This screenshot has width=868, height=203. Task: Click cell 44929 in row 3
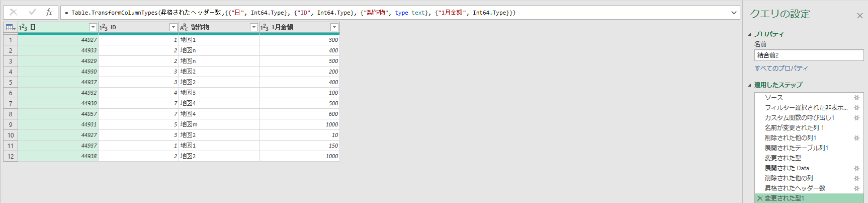click(58, 61)
